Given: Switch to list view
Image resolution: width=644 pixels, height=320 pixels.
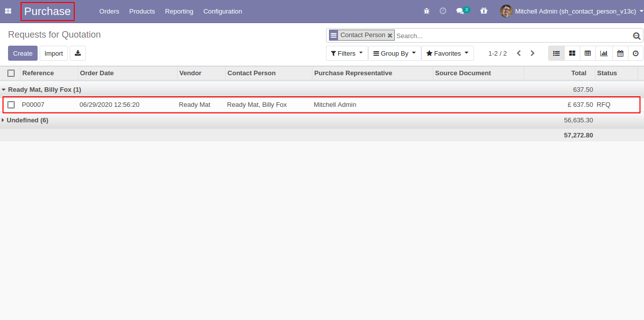Looking at the screenshot, I should click(x=556, y=53).
